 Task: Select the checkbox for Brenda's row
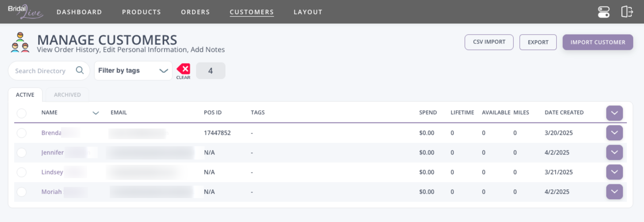(21, 133)
